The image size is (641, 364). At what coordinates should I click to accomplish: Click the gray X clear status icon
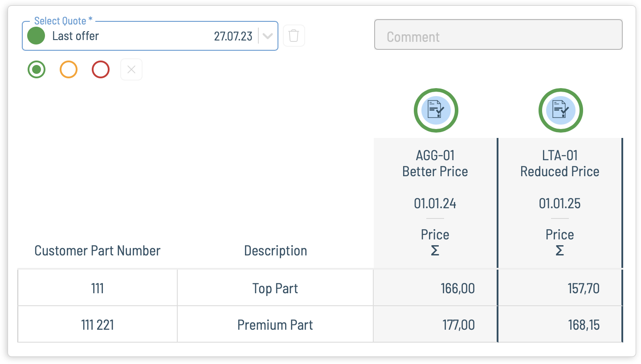[131, 69]
